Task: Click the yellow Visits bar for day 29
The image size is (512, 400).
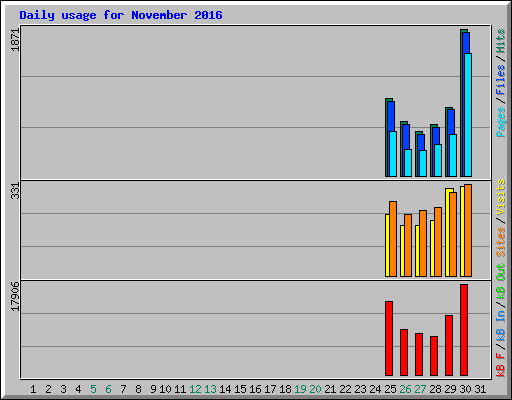Action: coord(448,233)
